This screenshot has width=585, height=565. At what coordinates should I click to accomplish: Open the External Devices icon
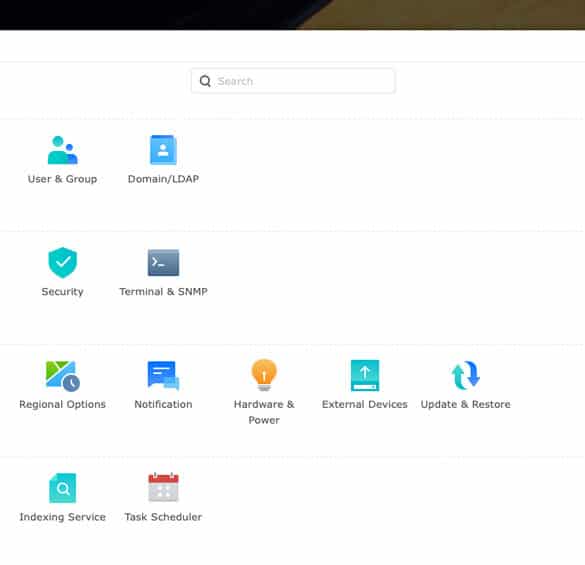pyautogui.click(x=365, y=375)
